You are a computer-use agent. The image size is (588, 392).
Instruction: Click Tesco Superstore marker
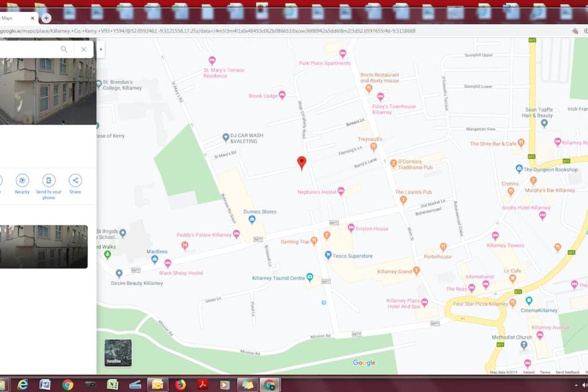328,255
